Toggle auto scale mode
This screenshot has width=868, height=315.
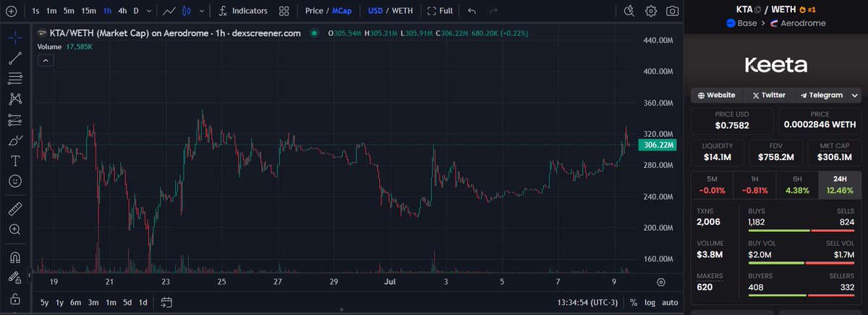(670, 302)
